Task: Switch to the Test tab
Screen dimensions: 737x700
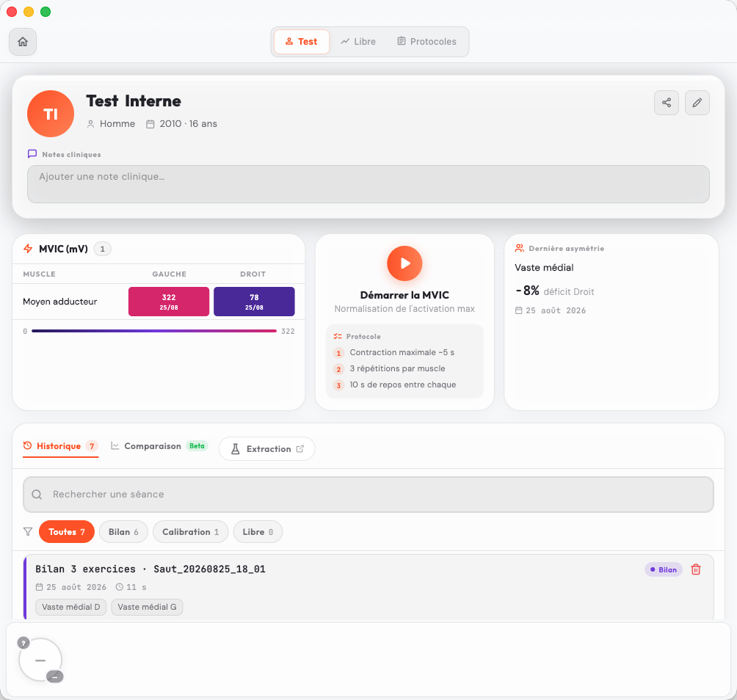Action: [302, 42]
